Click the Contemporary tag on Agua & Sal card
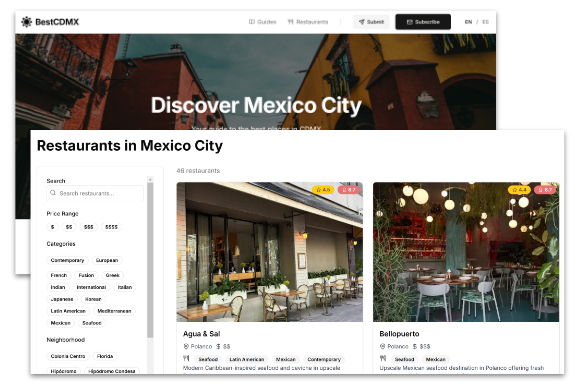 pyautogui.click(x=324, y=359)
